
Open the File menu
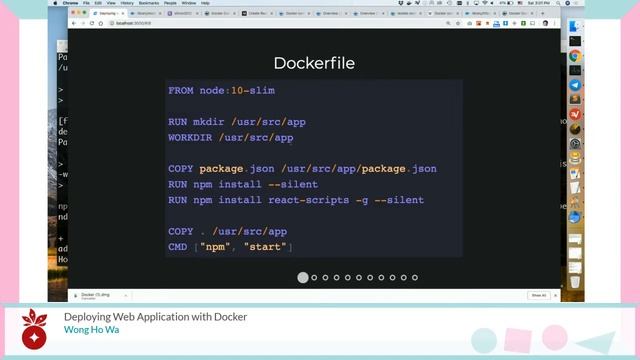point(86,3)
